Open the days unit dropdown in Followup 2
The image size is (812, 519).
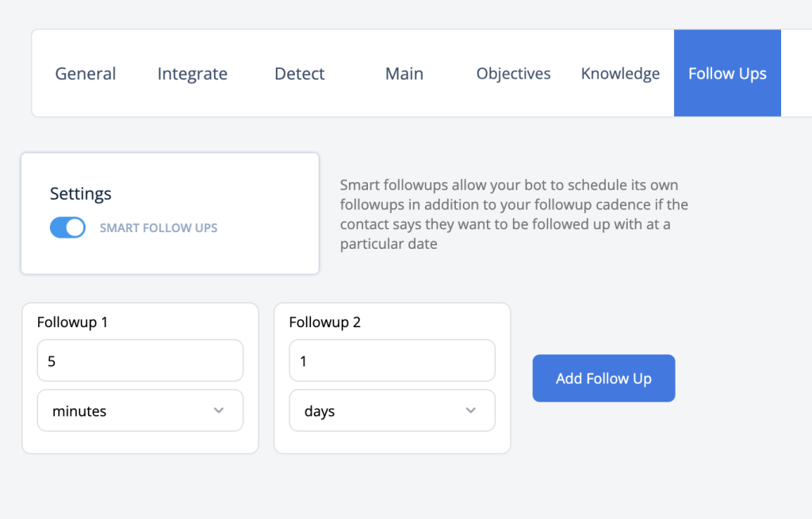[x=392, y=411]
